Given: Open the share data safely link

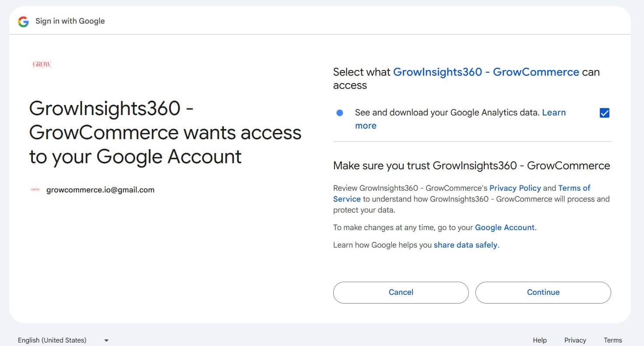Looking at the screenshot, I should [x=465, y=245].
